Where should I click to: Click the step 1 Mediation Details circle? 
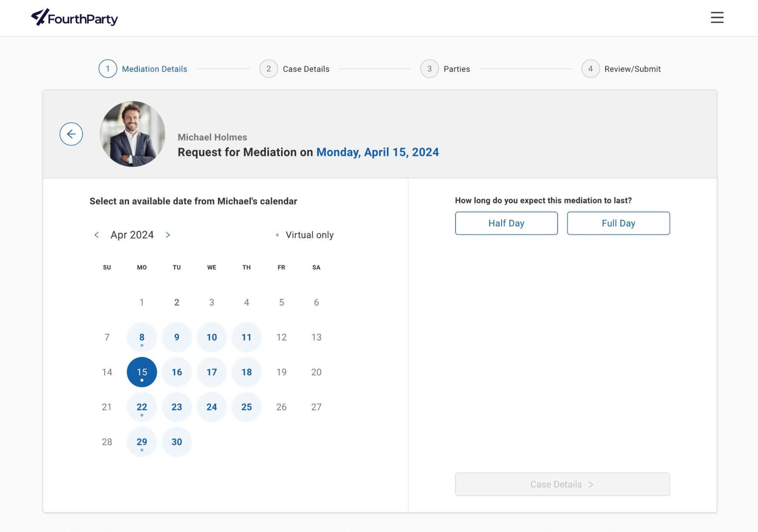[107, 68]
